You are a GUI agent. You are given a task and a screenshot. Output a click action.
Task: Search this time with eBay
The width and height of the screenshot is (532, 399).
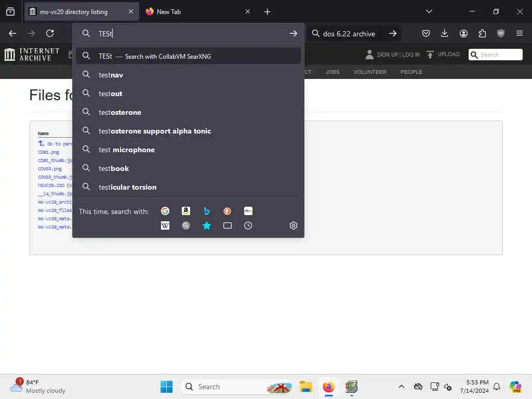(248, 211)
